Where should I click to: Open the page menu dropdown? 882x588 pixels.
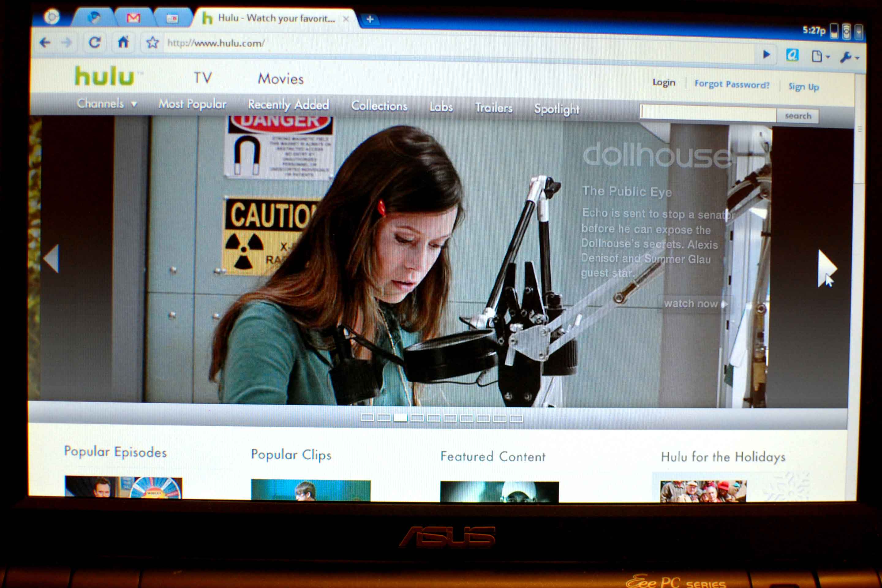[820, 57]
